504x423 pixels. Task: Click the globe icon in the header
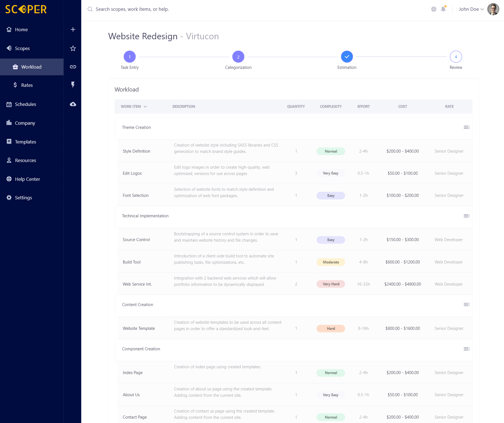434,9
